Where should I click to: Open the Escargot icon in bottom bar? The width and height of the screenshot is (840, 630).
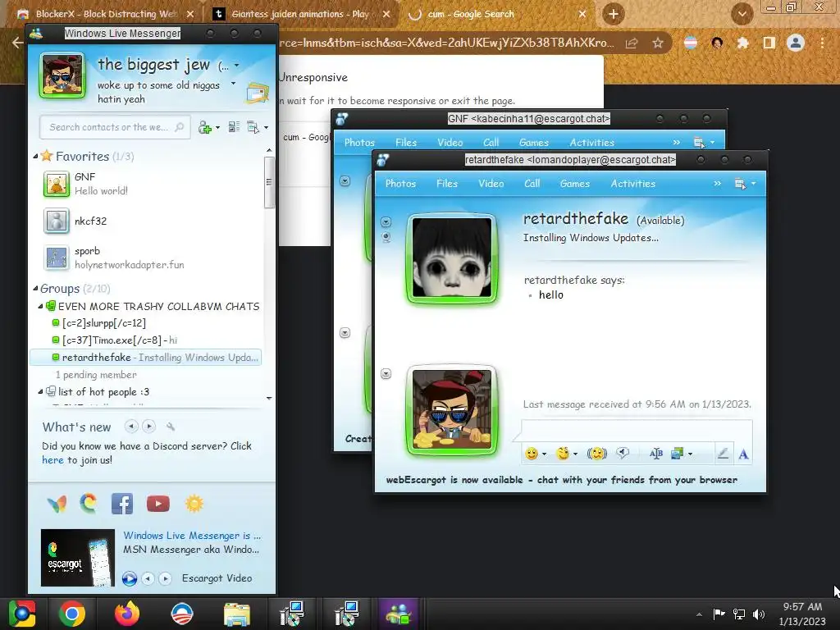pos(89,503)
